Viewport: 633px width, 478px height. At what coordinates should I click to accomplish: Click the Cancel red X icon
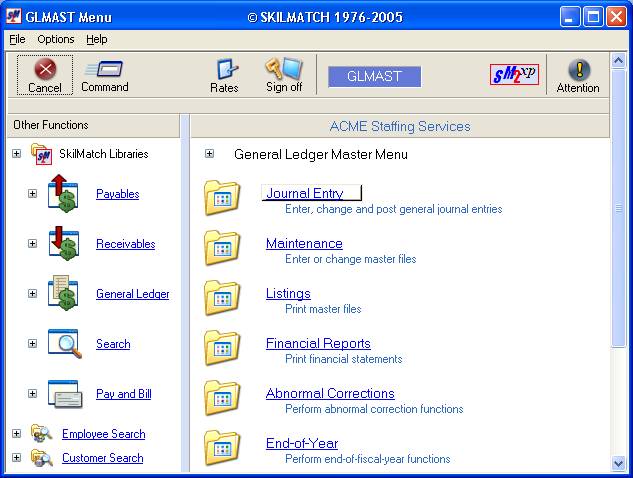(45, 69)
